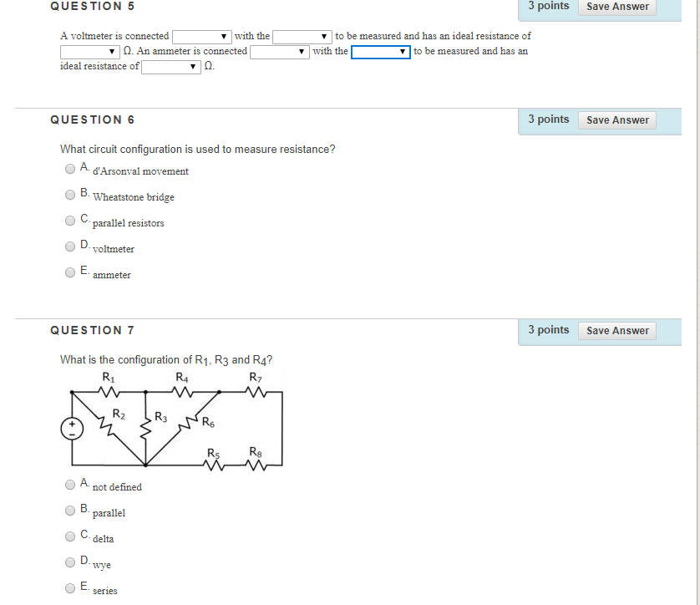Open the ammeter connection dropdown
This screenshot has width=700, height=605.
point(279,51)
